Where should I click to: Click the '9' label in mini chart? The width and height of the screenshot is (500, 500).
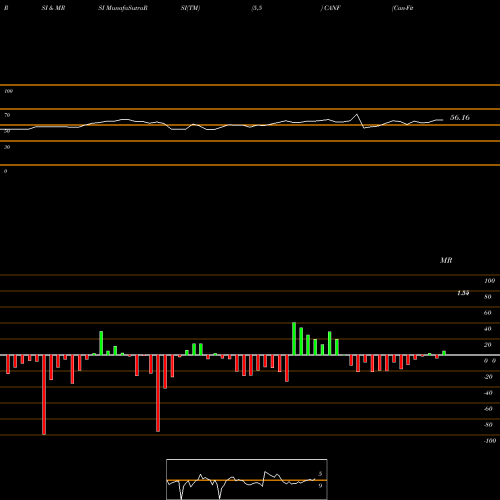(320, 486)
